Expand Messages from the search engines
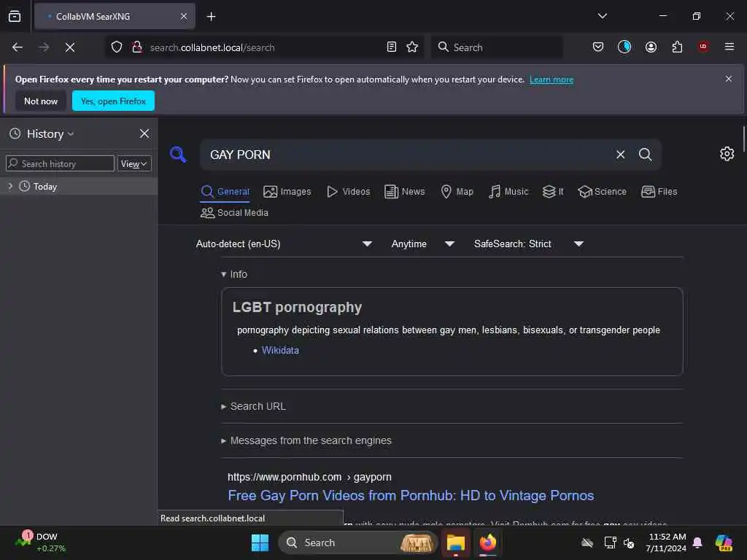Screen dimensions: 747x560 click(x=306, y=440)
